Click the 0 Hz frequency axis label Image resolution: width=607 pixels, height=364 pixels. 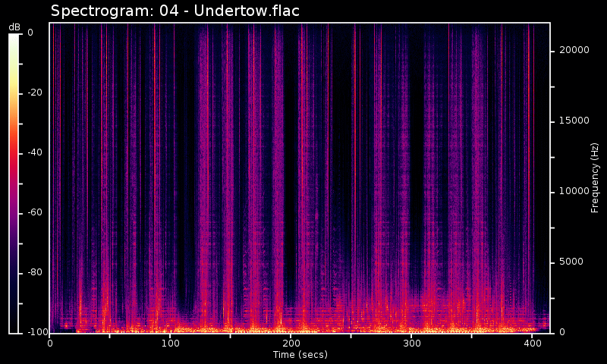(561, 333)
